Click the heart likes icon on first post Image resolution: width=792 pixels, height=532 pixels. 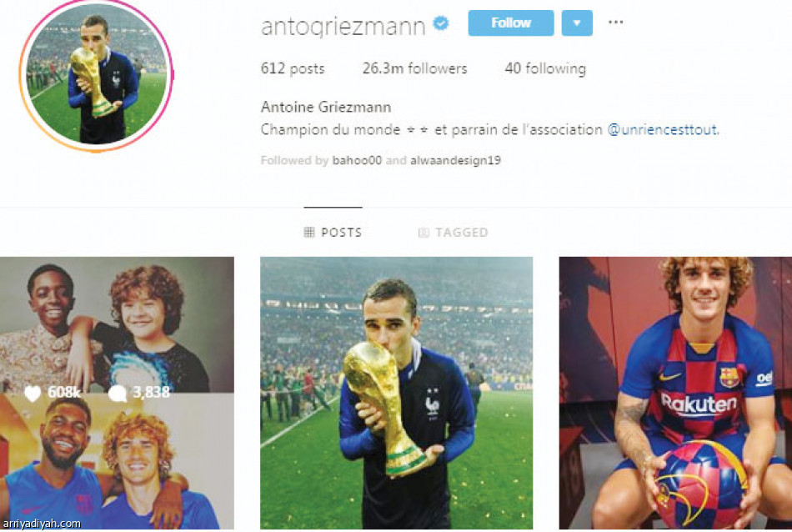pyautogui.click(x=33, y=393)
